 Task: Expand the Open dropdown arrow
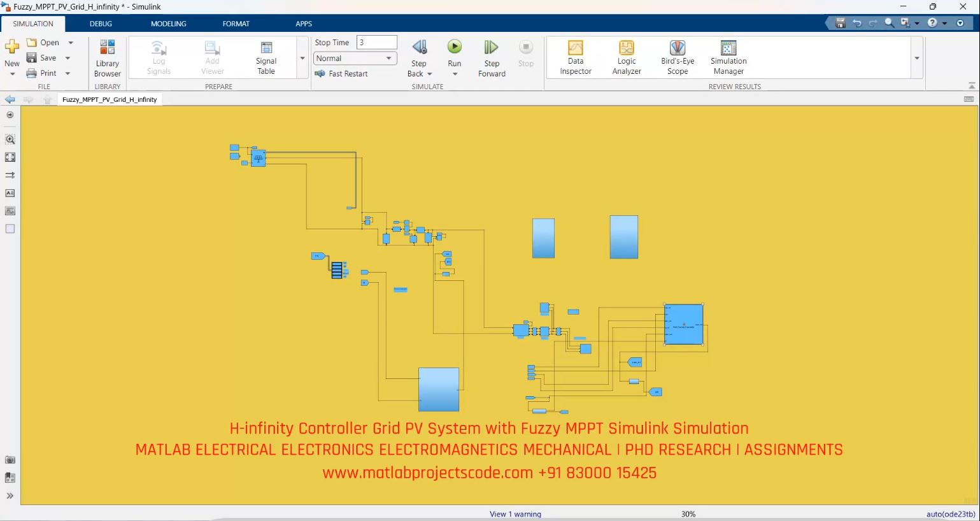(71, 43)
